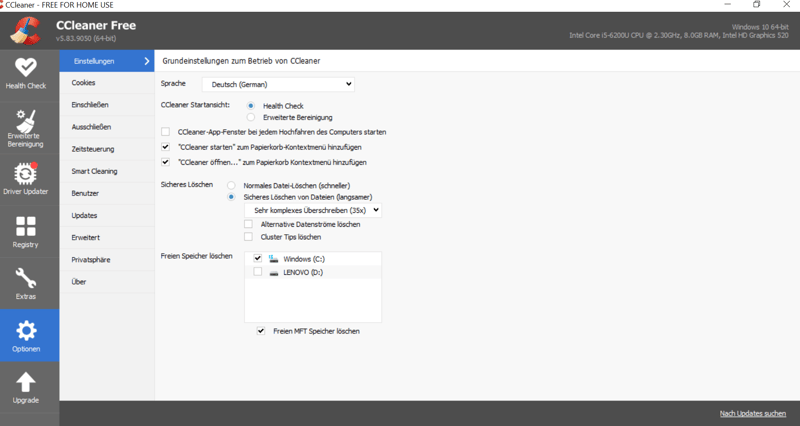Check the LENOVO (D:) drive checkbox

pos(258,272)
